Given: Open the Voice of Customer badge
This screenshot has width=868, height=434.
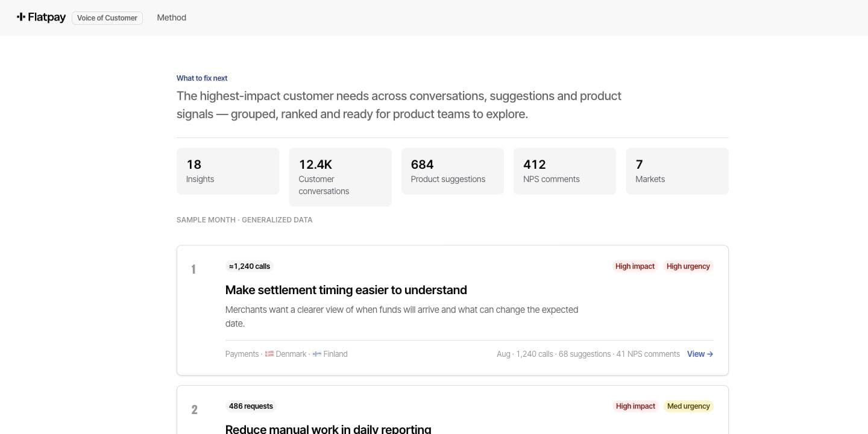Looking at the screenshot, I should [107, 18].
